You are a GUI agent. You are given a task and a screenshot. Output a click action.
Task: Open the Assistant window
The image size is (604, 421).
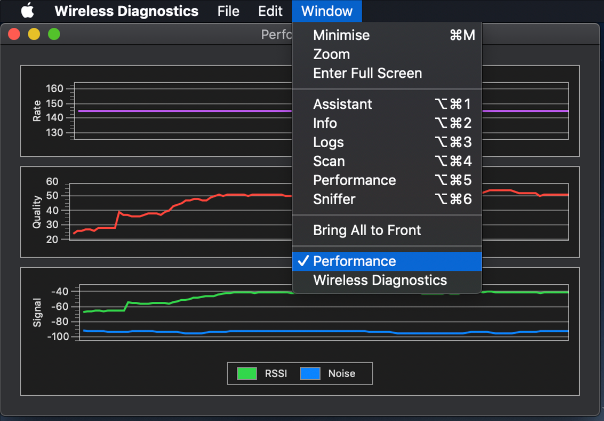387,104
